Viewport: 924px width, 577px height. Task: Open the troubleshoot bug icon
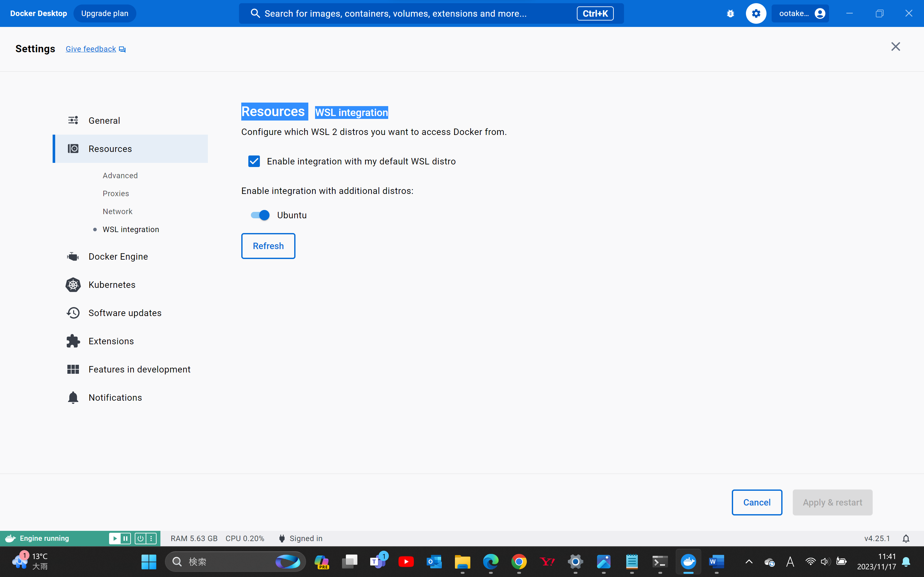click(x=731, y=13)
